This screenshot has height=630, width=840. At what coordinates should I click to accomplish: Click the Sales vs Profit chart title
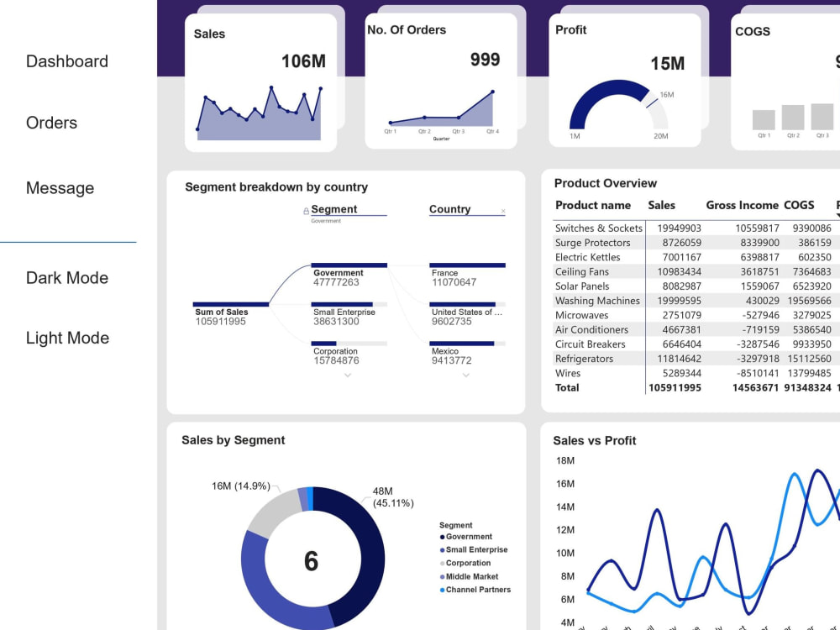tap(594, 440)
